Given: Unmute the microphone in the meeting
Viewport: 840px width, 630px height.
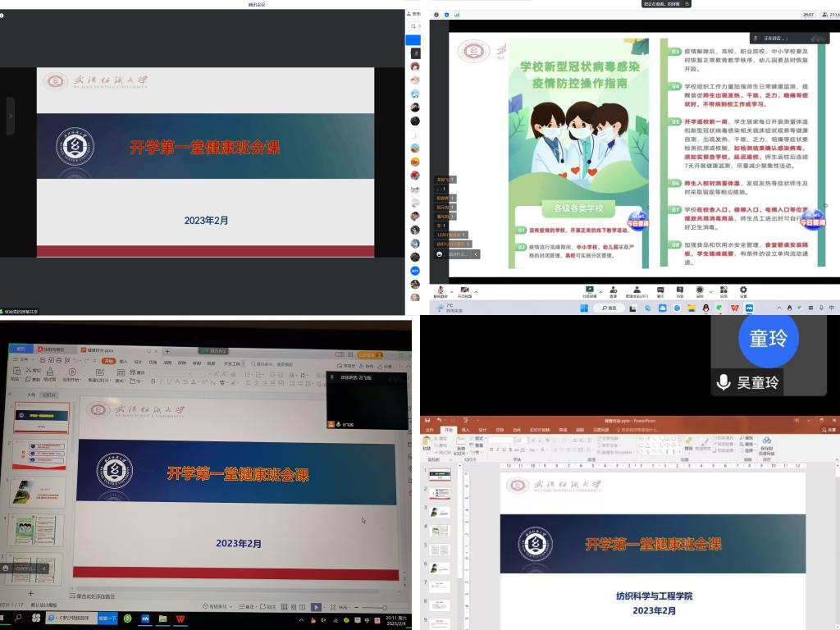Looking at the screenshot, I should [441, 288].
